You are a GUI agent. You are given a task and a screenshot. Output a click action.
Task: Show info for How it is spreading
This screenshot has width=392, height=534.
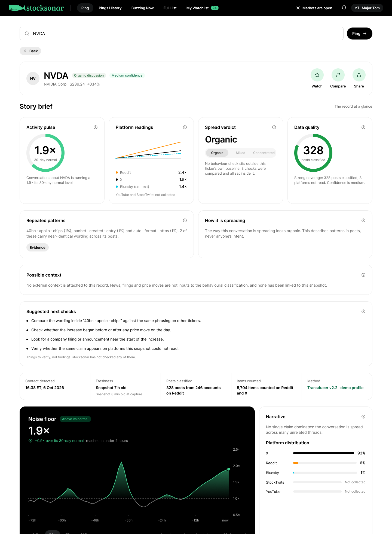click(x=363, y=220)
